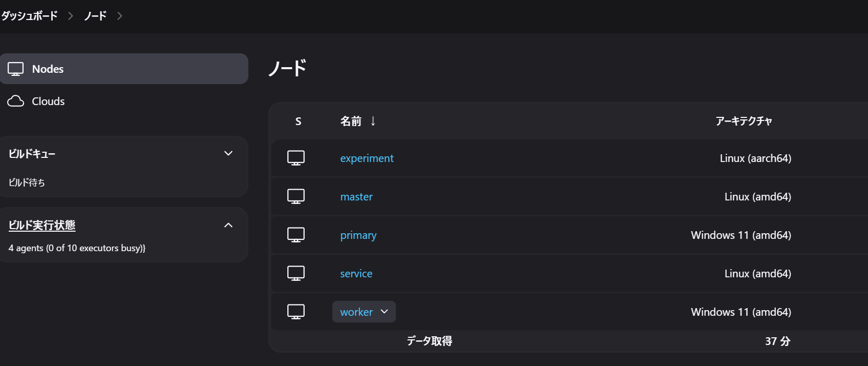The height and width of the screenshot is (366, 868).
Task: Open the worker node dropdown arrow
Action: click(x=385, y=312)
